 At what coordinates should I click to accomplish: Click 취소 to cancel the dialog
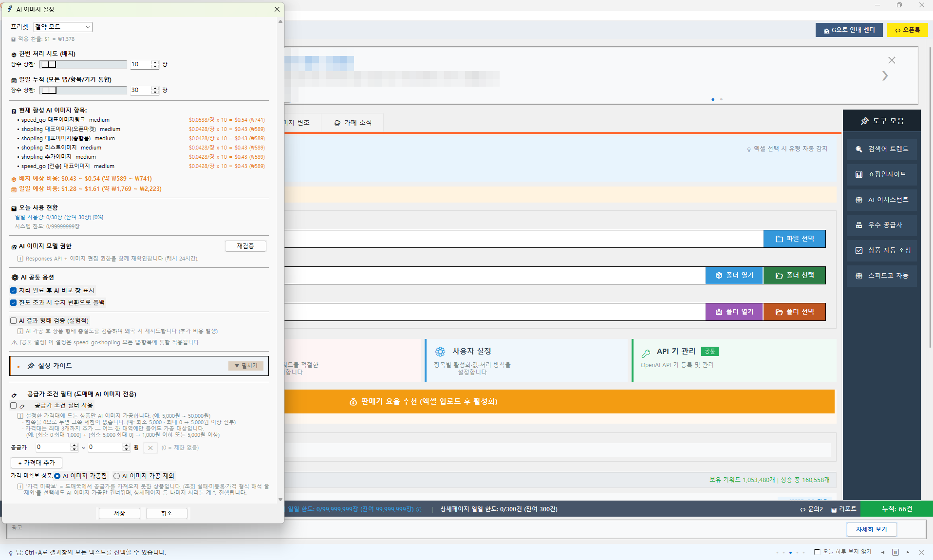point(167,513)
